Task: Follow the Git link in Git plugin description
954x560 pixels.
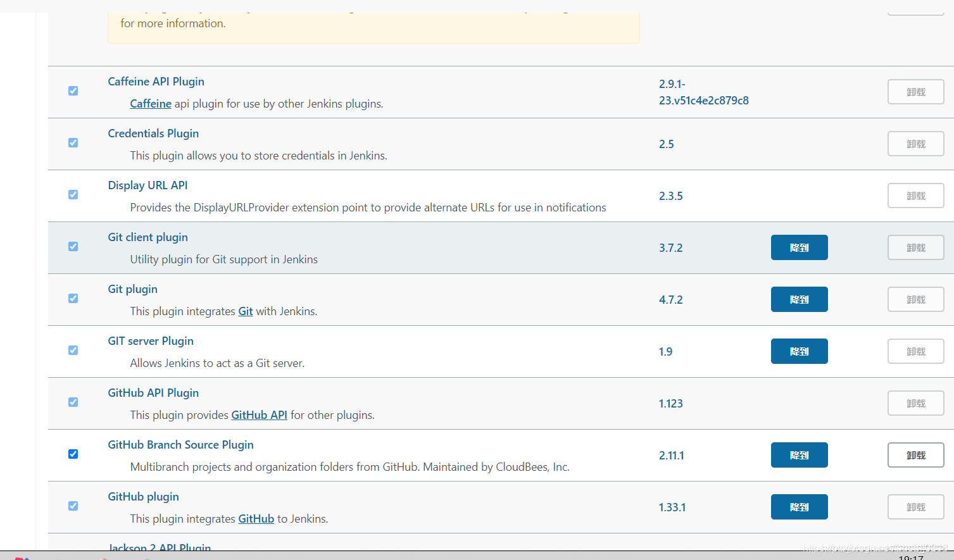Action: tap(246, 311)
